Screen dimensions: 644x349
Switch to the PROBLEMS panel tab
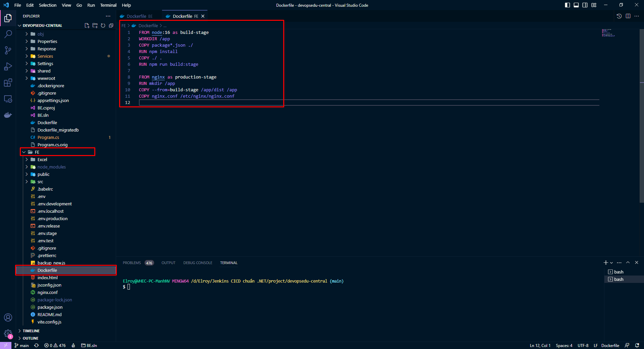click(132, 263)
